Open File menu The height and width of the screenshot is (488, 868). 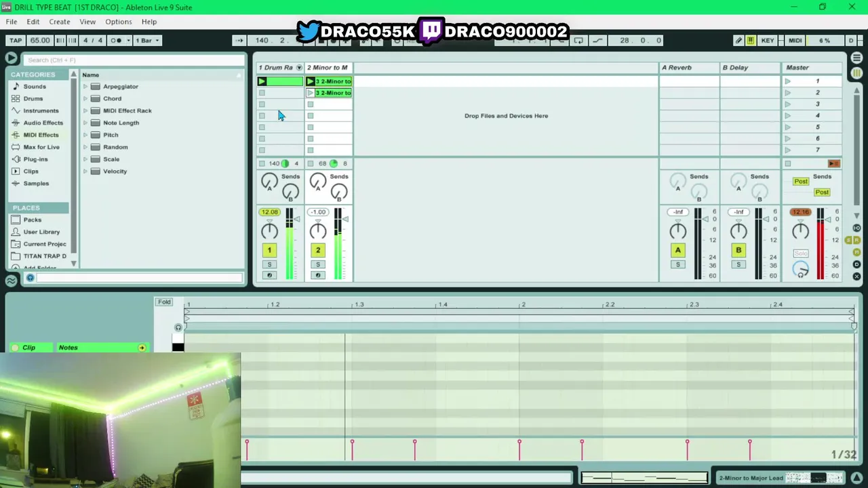coord(12,22)
